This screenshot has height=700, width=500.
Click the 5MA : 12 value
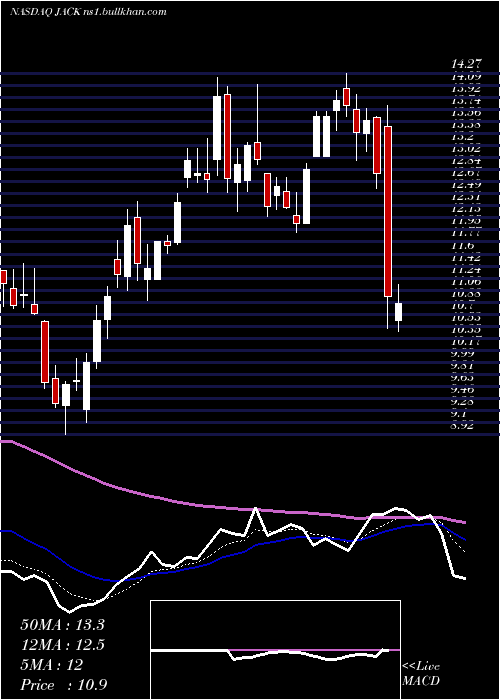click(52, 665)
